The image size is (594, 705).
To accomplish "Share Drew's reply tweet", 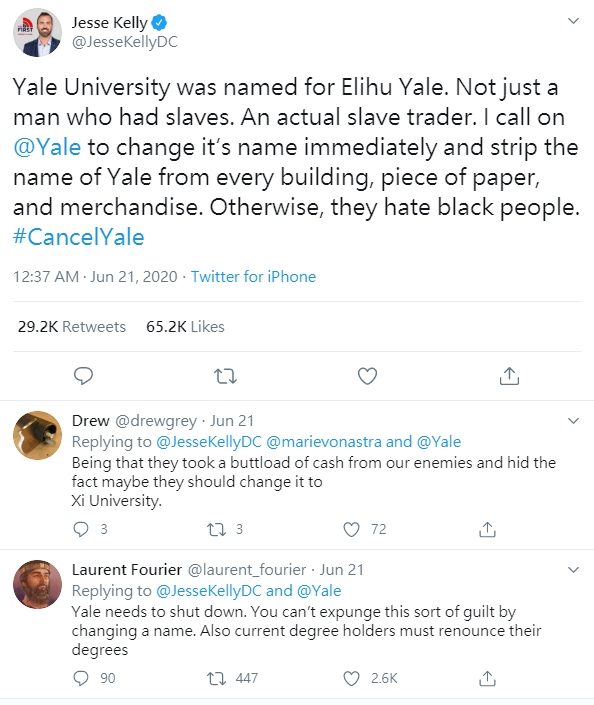I will (x=487, y=529).
